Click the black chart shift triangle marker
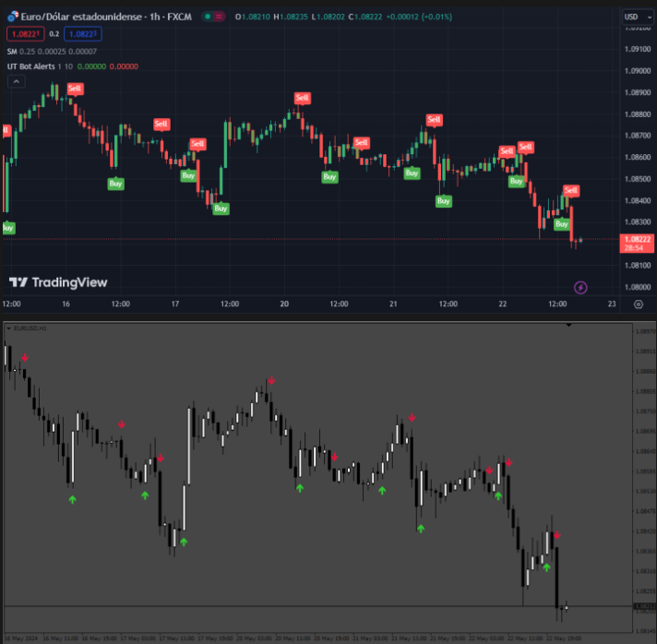Screen dimensions: 657x644 [x=568, y=325]
